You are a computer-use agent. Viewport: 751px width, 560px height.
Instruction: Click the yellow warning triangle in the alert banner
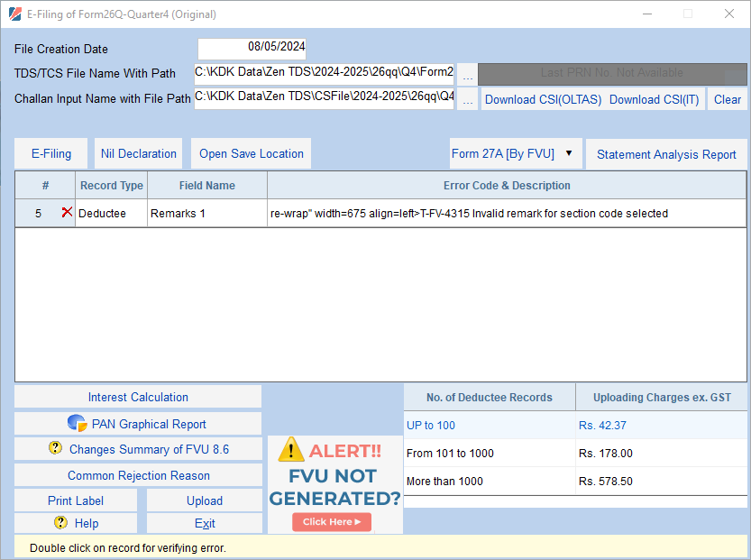[290, 450]
